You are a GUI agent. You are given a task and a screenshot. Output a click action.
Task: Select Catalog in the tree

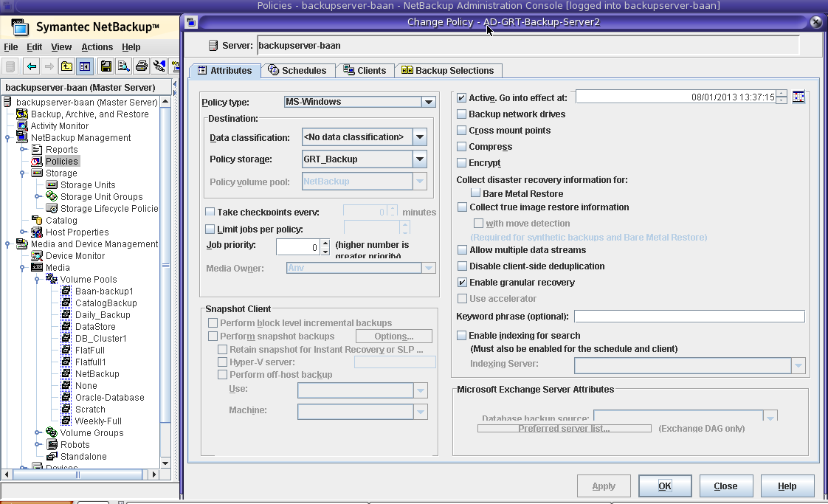[x=61, y=221]
